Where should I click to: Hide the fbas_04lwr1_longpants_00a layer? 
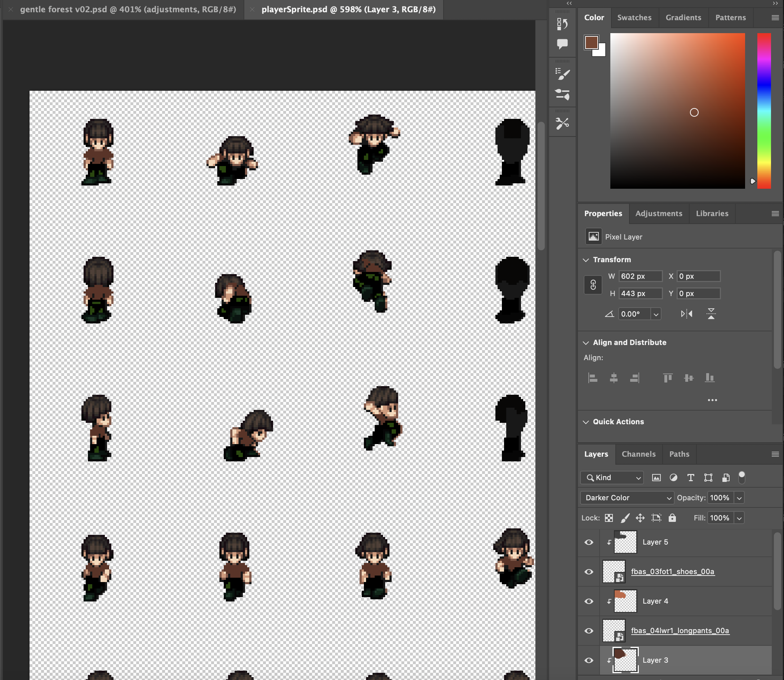click(589, 631)
